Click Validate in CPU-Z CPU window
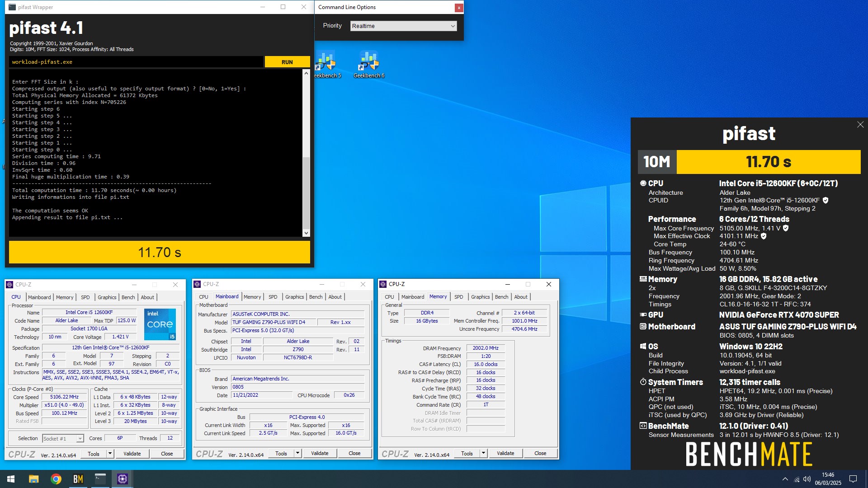This screenshot has height=488, width=868. pyautogui.click(x=132, y=454)
